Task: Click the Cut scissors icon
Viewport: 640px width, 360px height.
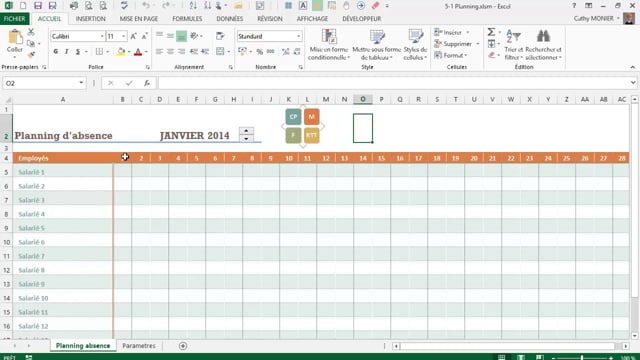Action: point(31,32)
